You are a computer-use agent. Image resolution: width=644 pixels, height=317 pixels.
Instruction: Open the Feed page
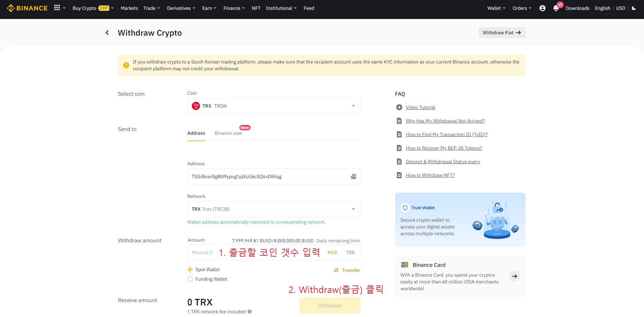(x=309, y=8)
